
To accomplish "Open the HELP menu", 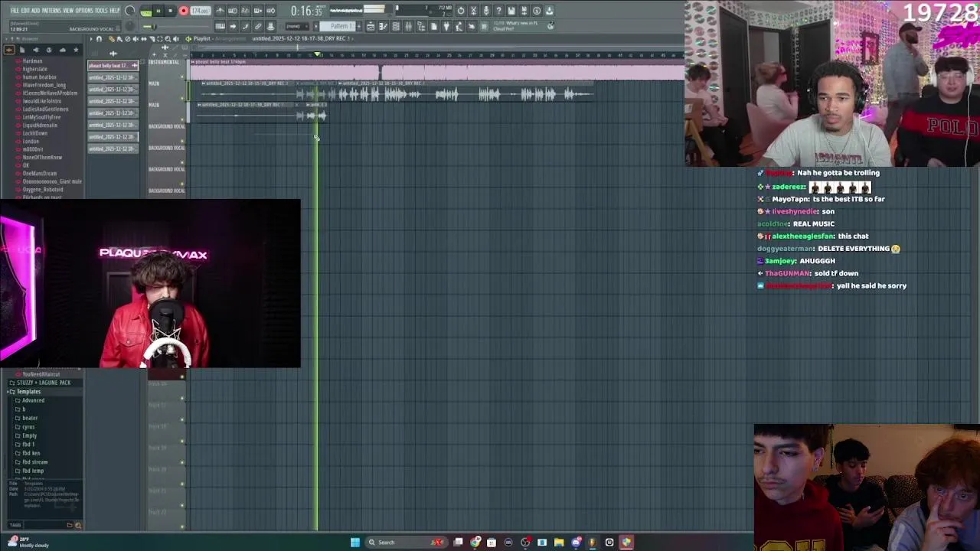I will point(114,11).
